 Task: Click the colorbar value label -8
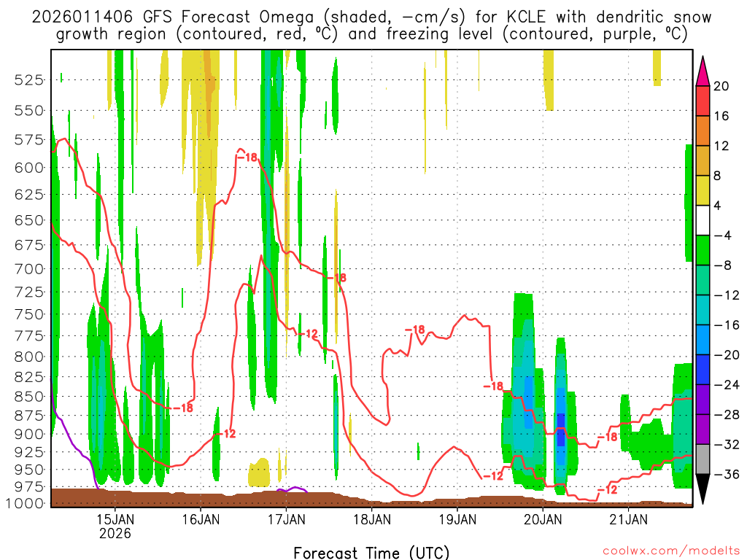[722, 265]
